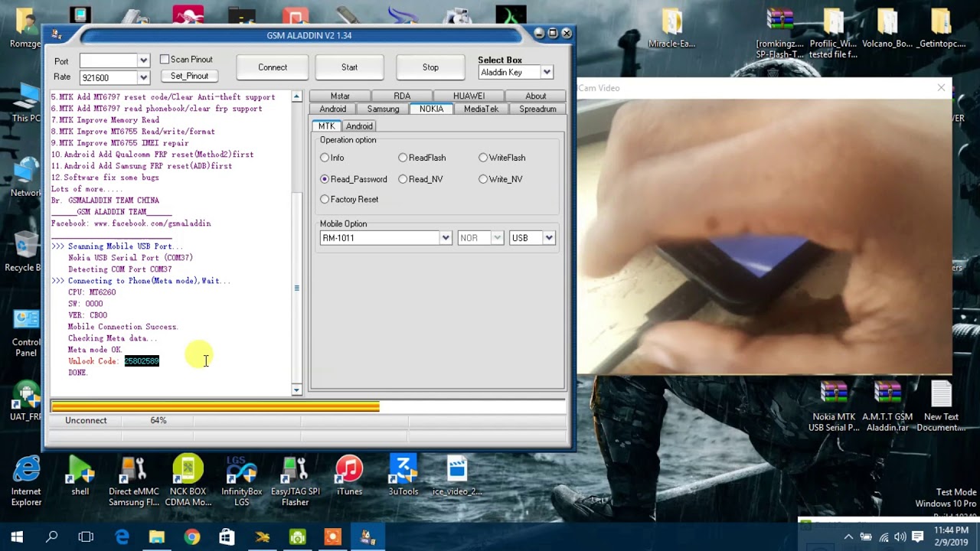Open Profilic_Wi... tested file folder
This screenshot has height=551, width=980.
tap(833, 34)
